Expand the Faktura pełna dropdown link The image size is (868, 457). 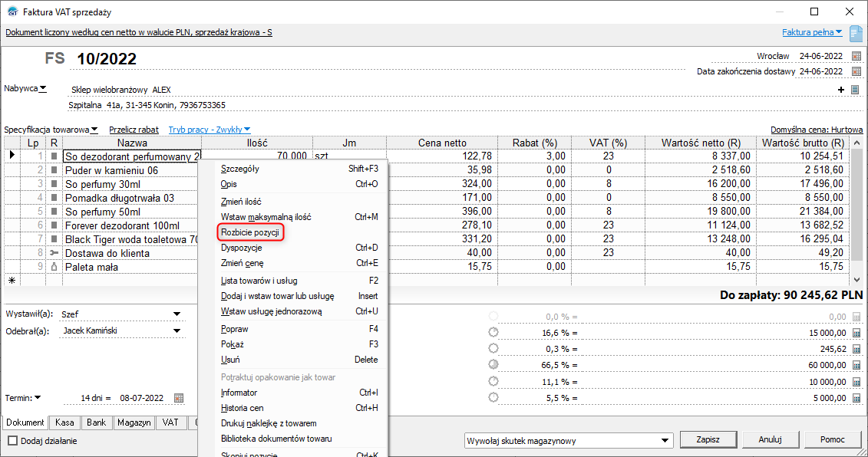point(812,32)
